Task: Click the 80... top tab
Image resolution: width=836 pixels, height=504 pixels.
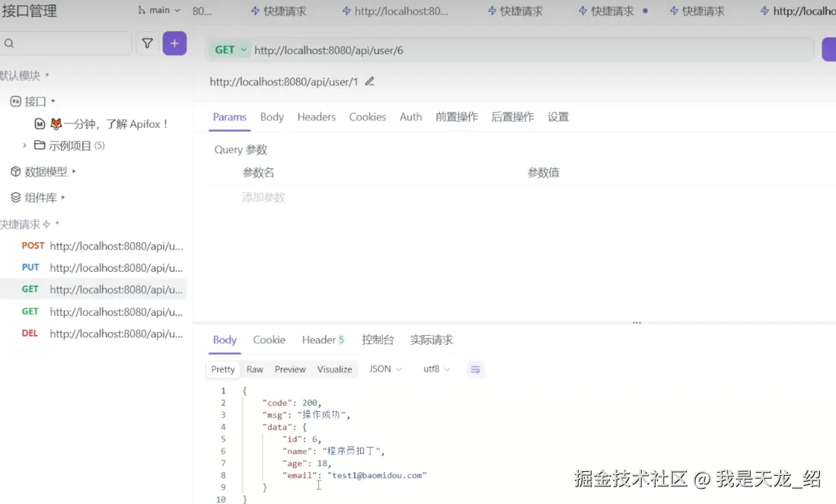Action: click(202, 11)
